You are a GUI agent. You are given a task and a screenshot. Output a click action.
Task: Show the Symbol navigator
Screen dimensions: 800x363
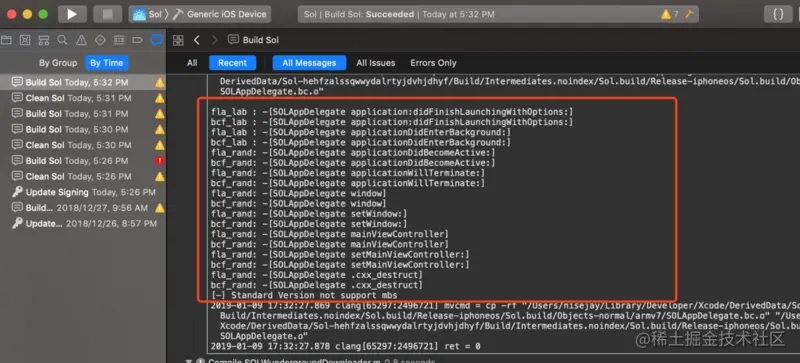(x=44, y=40)
